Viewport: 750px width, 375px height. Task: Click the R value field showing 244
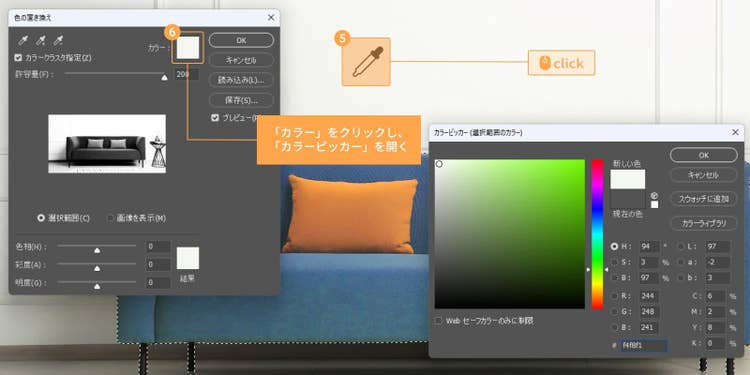pos(649,297)
